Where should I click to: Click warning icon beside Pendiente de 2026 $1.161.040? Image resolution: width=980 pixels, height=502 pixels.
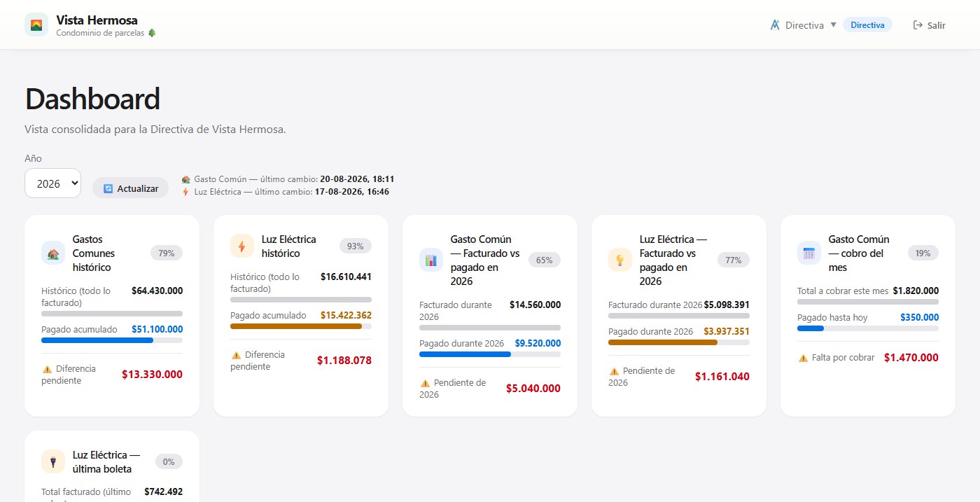[614, 371]
